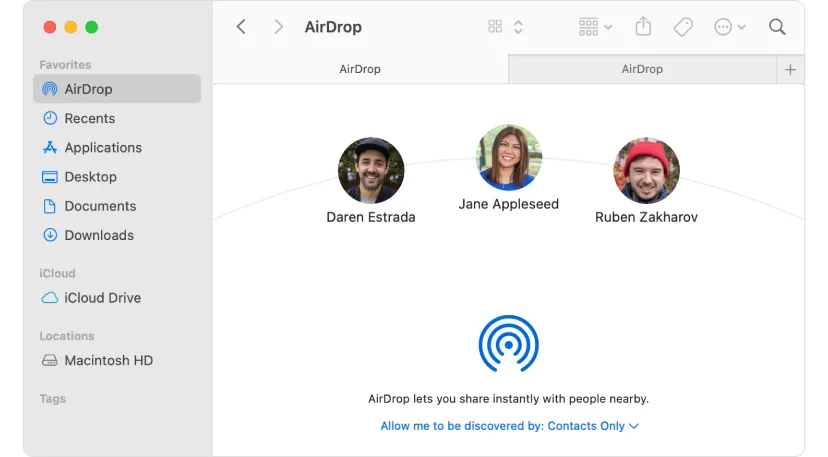
Task: Select Ruben Zakharov's avatar
Action: 646,170
